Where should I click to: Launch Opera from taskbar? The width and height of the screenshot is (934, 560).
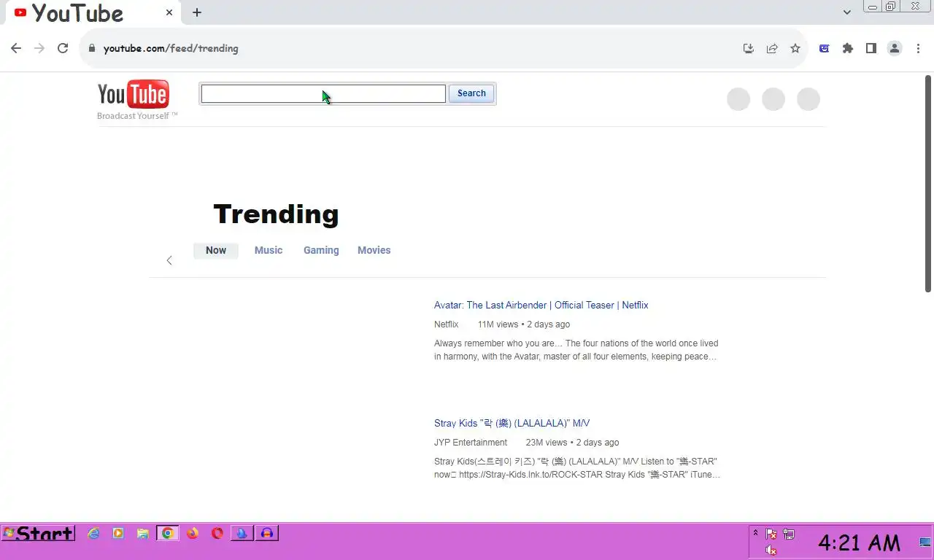(x=217, y=533)
